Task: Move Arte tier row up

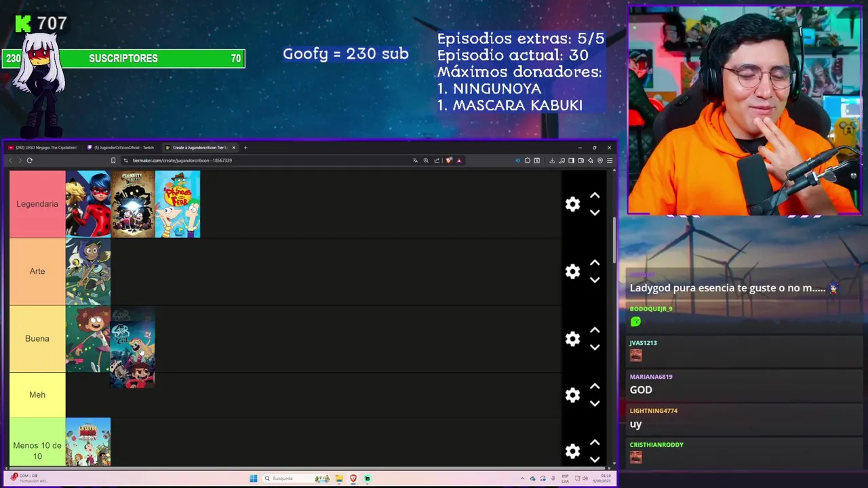Action: pyautogui.click(x=595, y=262)
